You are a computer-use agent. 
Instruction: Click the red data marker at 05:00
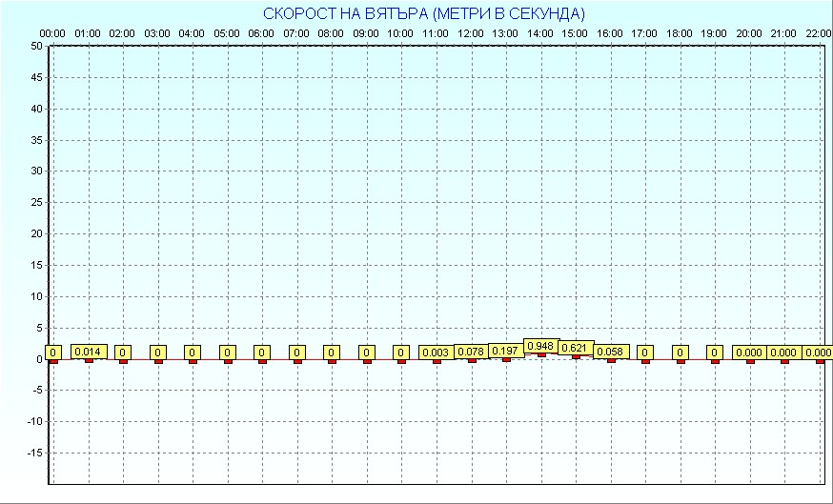(228, 361)
